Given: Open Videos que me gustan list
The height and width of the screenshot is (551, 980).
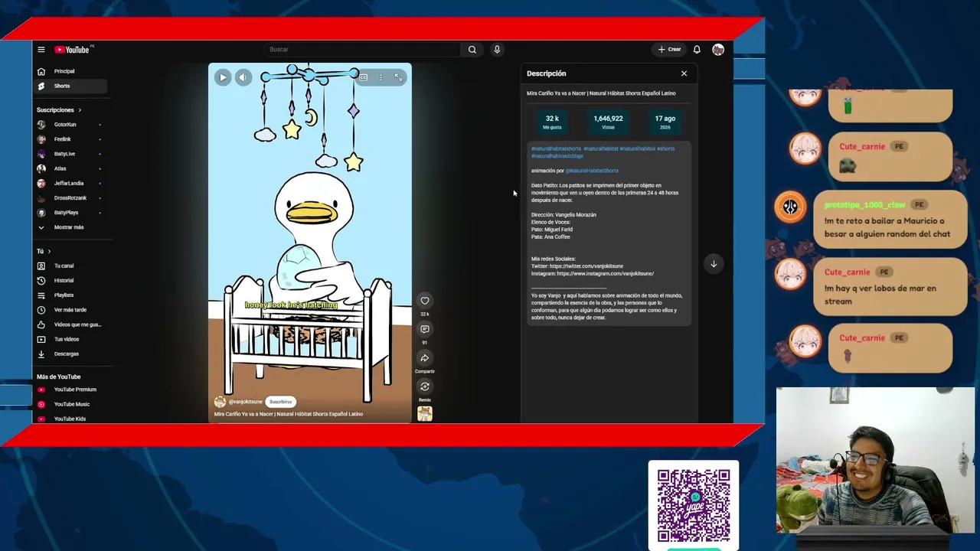Looking at the screenshot, I should [69, 324].
